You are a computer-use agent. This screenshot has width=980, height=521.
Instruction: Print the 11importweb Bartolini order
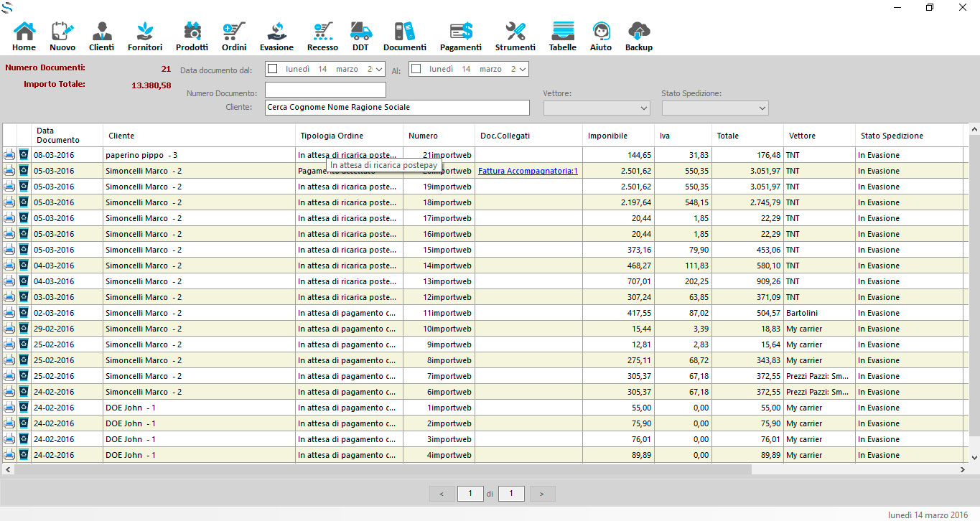pyautogui.click(x=9, y=313)
